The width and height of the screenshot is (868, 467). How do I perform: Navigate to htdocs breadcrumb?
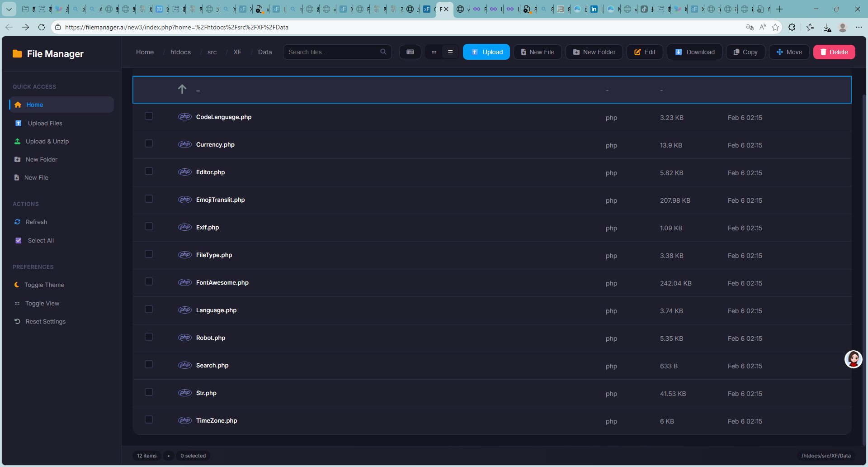point(180,52)
